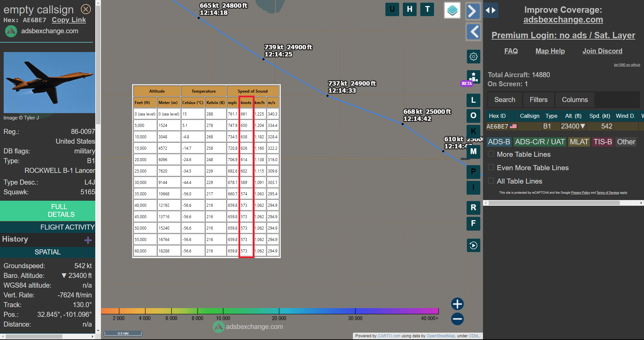This screenshot has width=644, height=340.
Task: Toggle the I map button
Action: coord(473,187)
